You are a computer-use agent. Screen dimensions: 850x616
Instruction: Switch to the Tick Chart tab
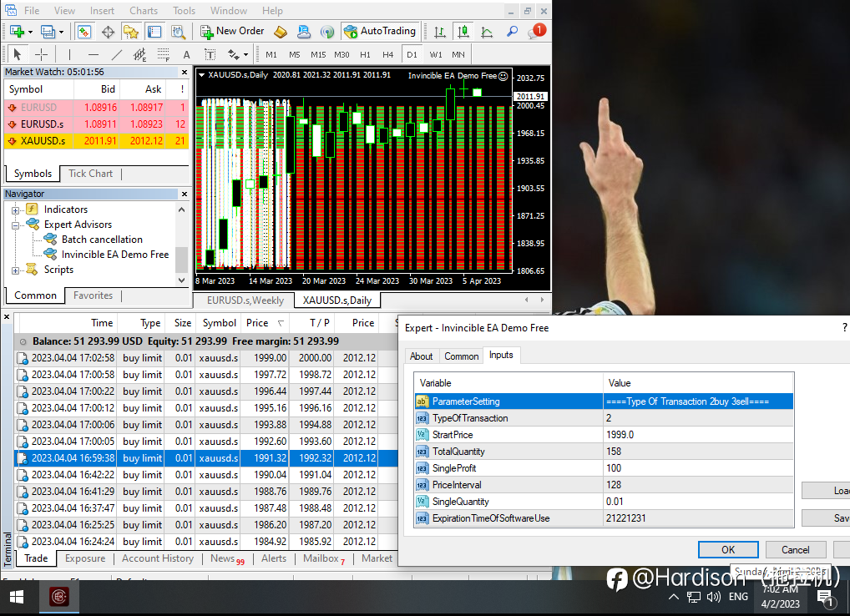coord(90,174)
